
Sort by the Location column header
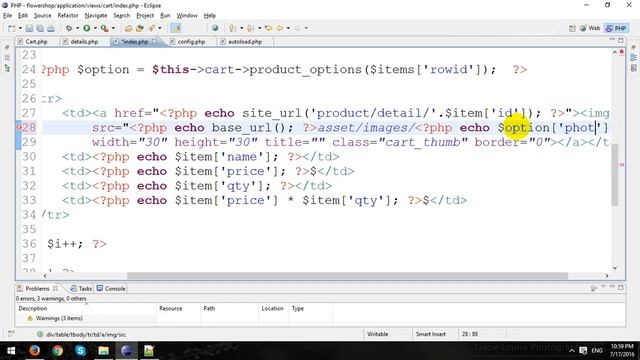[x=273, y=308]
